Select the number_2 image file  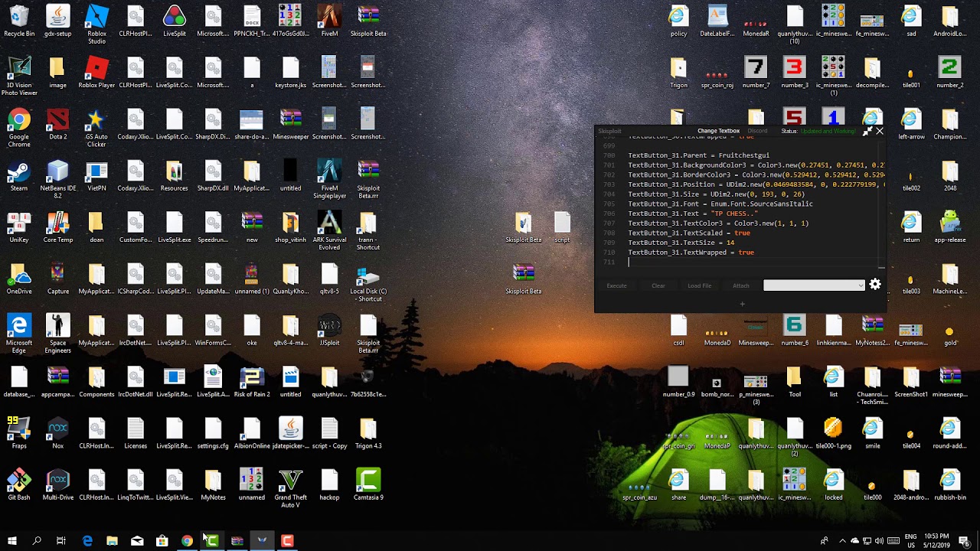(x=950, y=73)
